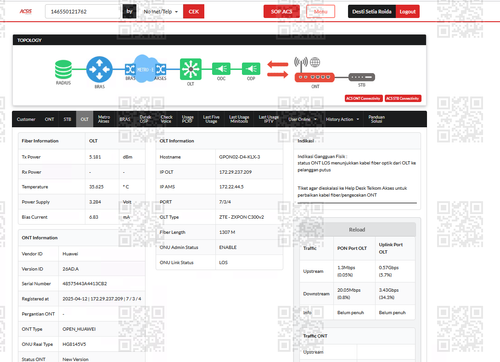Click the red bidirectional arrows icon

click(x=278, y=69)
